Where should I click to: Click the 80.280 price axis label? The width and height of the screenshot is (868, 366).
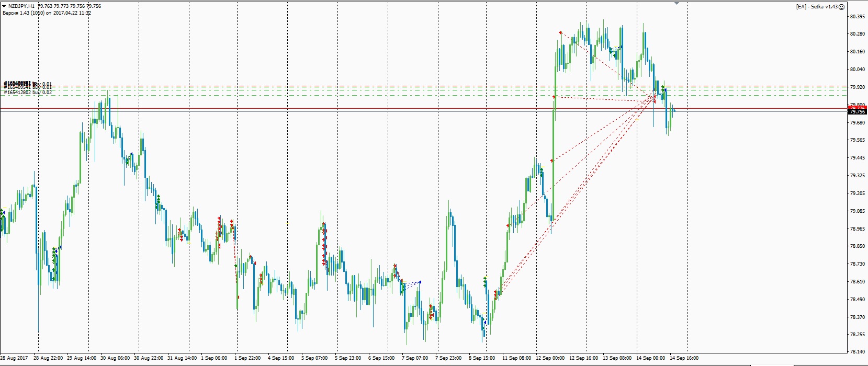click(856, 34)
